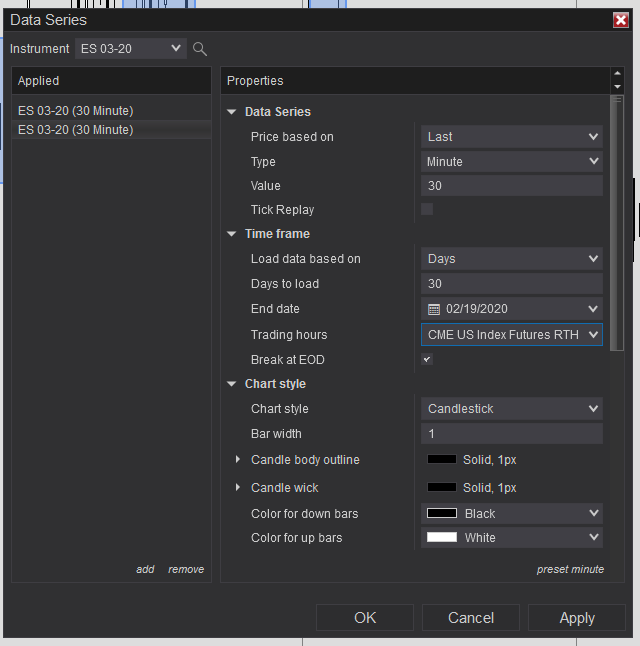This screenshot has height=646, width=640.
Task: Collapse the Data Series section
Action: pyautogui.click(x=232, y=112)
